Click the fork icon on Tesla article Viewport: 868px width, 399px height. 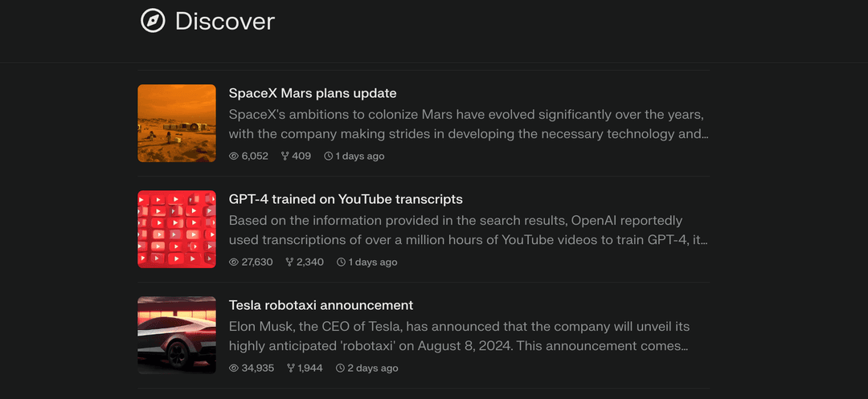[290, 368]
